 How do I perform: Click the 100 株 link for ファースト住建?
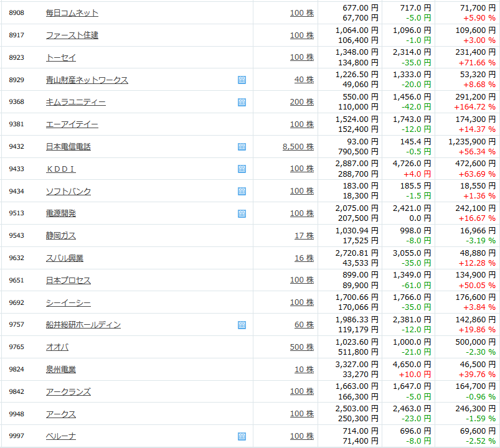(302, 35)
